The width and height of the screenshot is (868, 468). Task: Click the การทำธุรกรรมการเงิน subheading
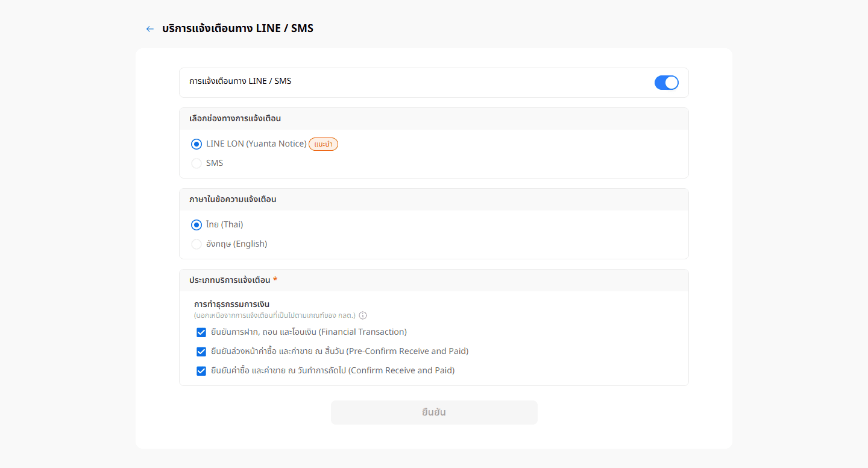[x=232, y=304]
